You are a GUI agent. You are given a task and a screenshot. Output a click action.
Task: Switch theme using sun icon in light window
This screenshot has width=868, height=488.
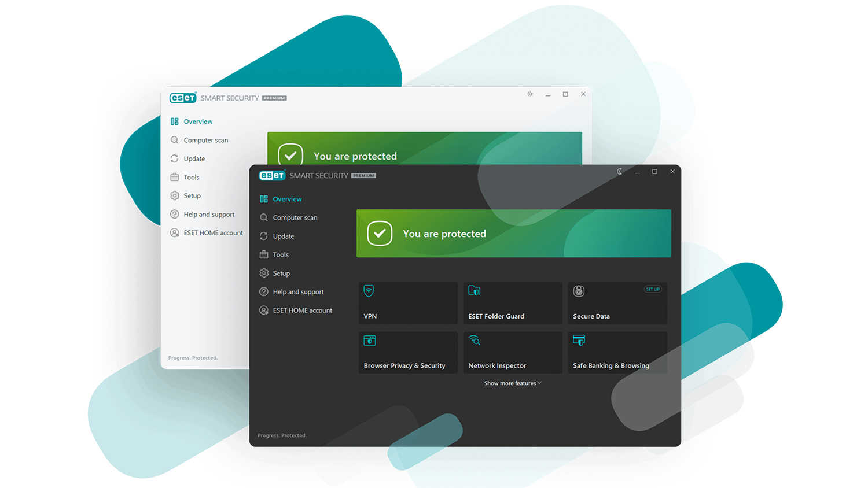click(x=530, y=94)
